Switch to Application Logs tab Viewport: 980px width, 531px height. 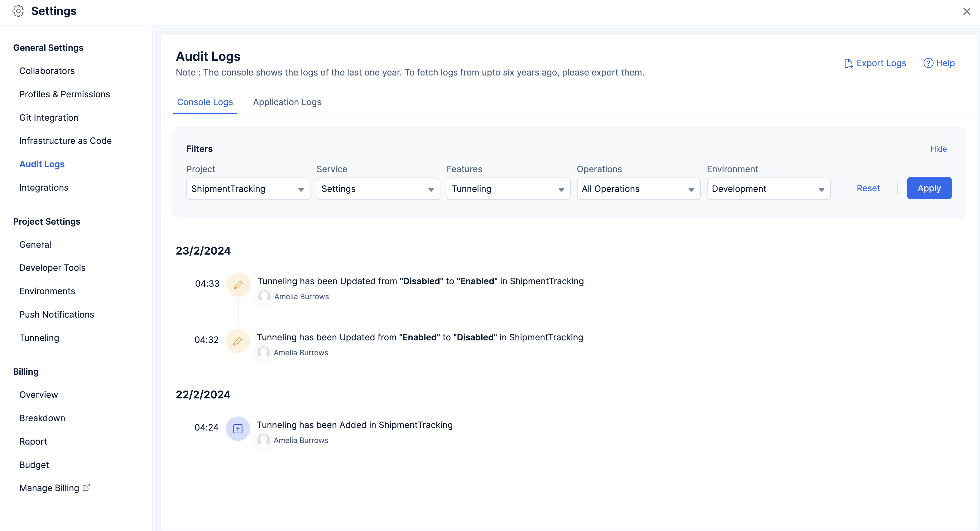[287, 102]
